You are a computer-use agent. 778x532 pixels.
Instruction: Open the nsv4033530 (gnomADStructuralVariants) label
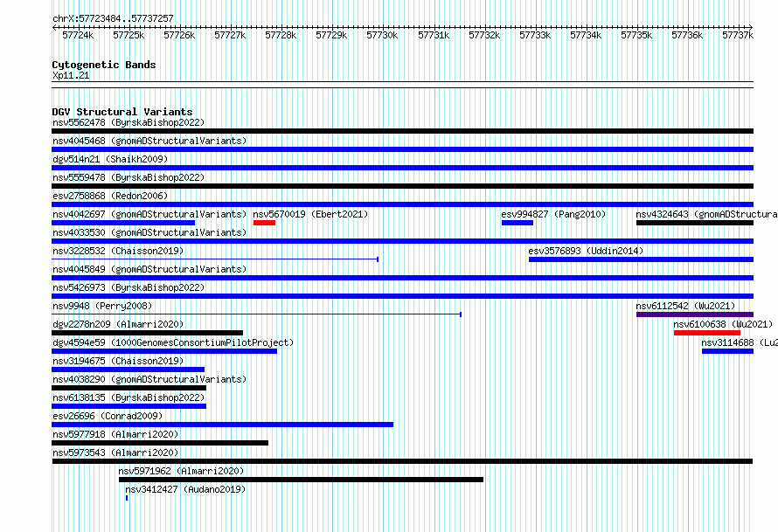(x=149, y=232)
